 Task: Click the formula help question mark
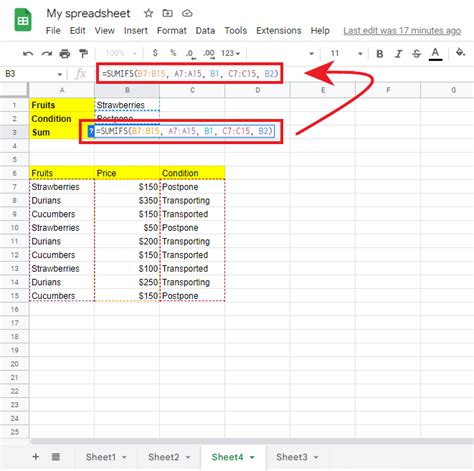[x=91, y=131]
